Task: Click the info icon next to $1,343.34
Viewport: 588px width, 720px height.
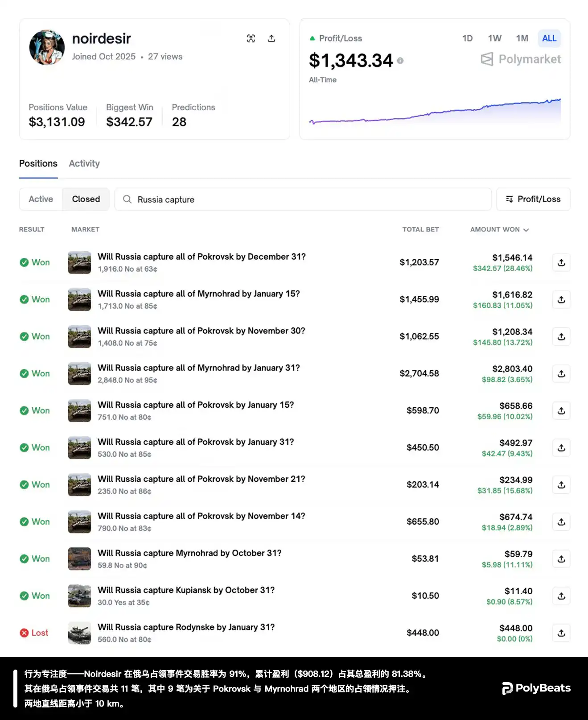Action: [x=400, y=61]
